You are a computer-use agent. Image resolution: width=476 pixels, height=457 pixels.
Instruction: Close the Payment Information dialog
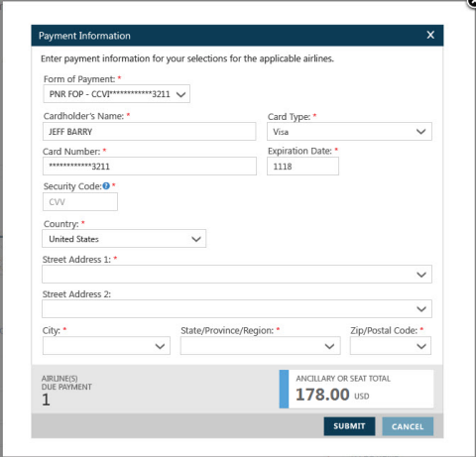[x=430, y=35]
